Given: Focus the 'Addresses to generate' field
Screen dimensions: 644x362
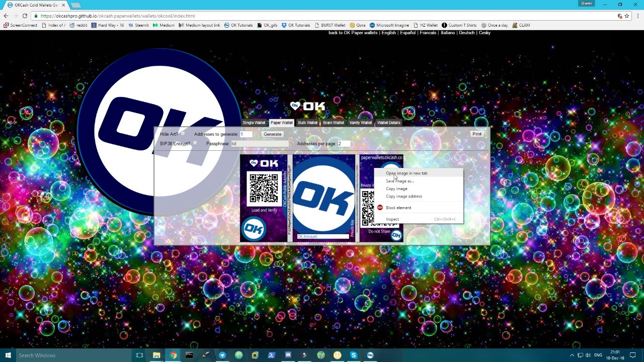Looking at the screenshot, I should pos(246,134).
